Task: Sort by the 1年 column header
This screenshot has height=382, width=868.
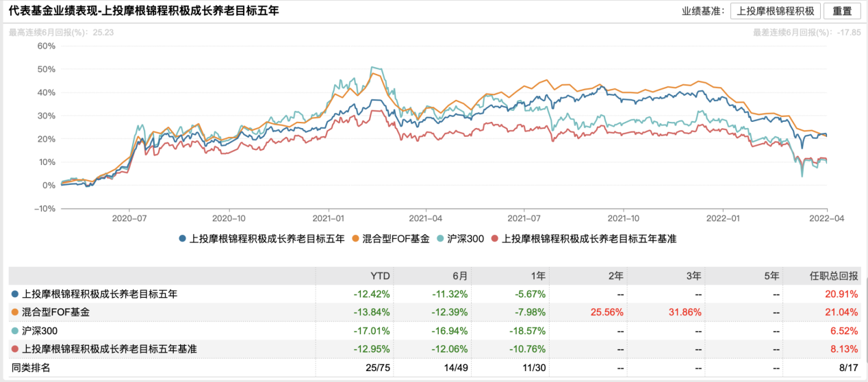Action: click(539, 277)
